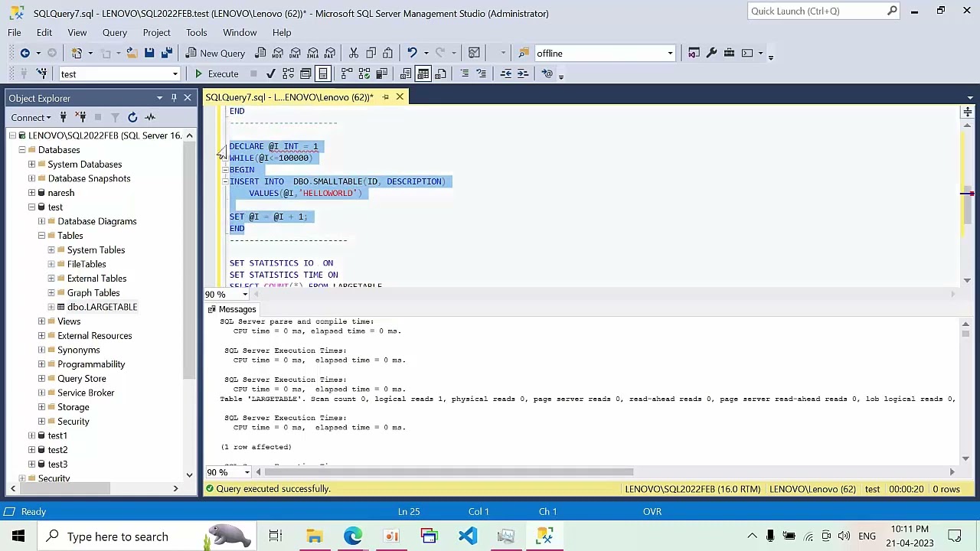This screenshot has width=980, height=551.
Task: Toggle Object Explorer auto-hide pin
Action: click(x=174, y=98)
